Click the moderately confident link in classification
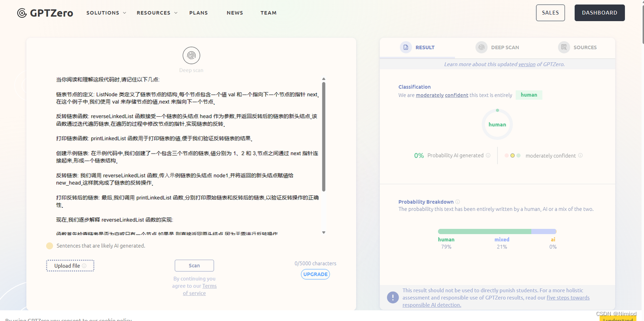Screen dimensions: 644x321 442,95
